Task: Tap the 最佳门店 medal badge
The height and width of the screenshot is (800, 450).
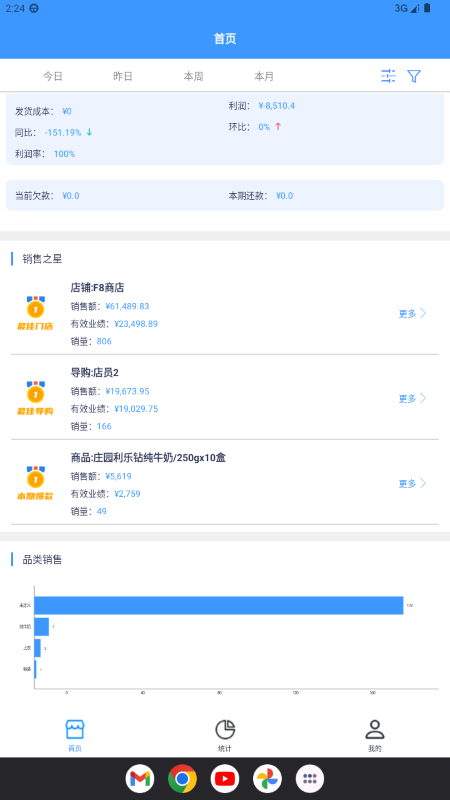Action: tap(35, 313)
